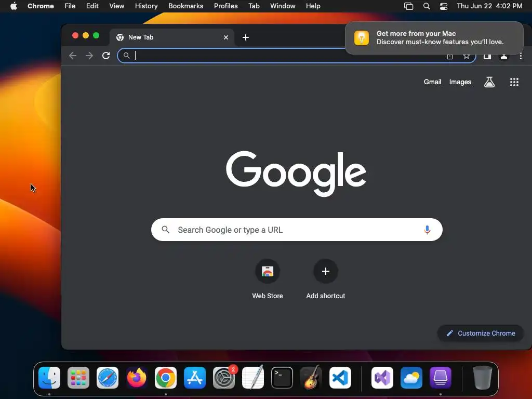Reload the current page
Viewport: 532px width, 399px height.
click(106, 56)
